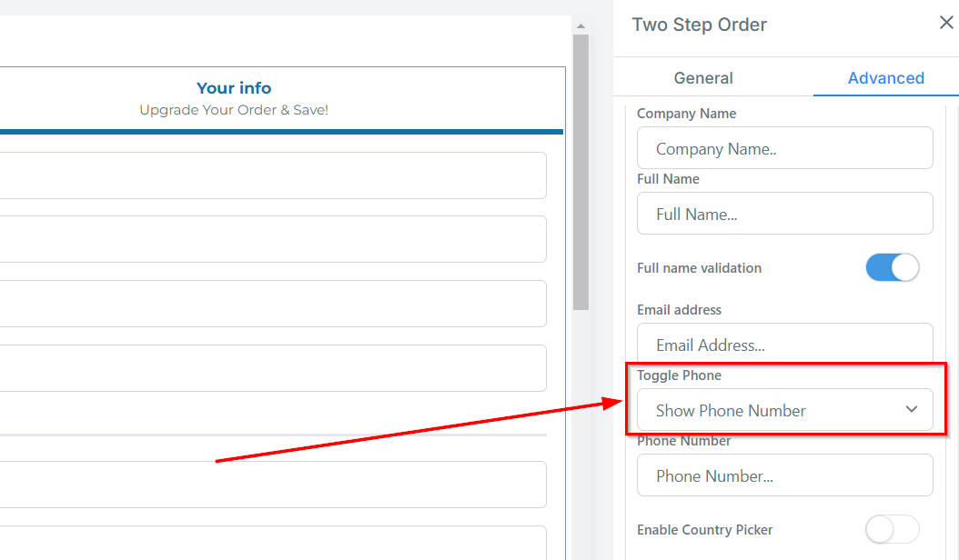Viewport: 959px width, 560px height.
Task: Disable the Full name validation switch
Action: pos(892,267)
